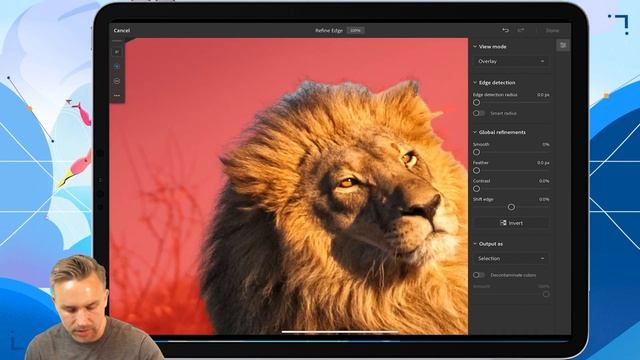
Task: Click the Contrast slider handle
Action: (x=476, y=189)
